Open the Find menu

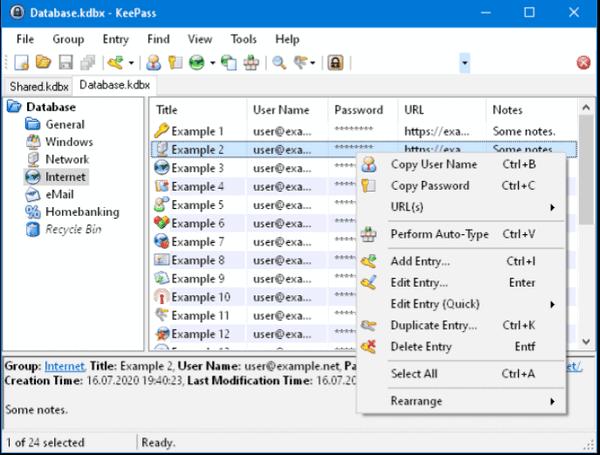click(158, 39)
